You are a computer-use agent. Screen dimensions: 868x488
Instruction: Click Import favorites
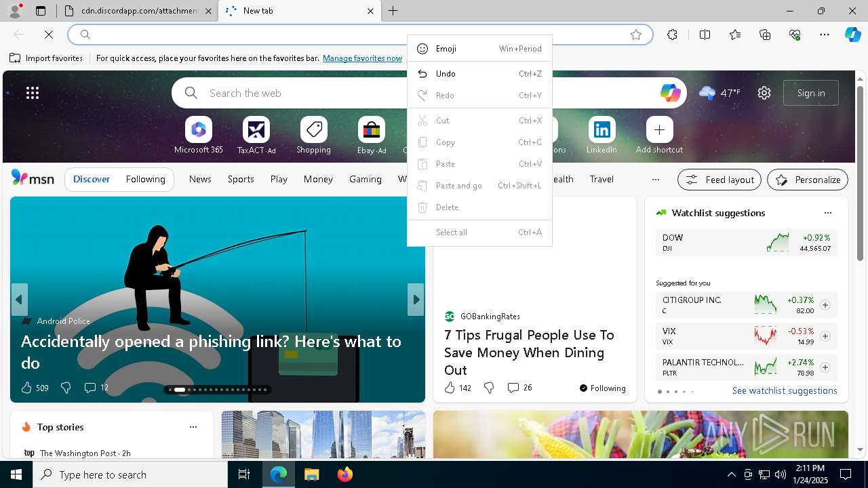(x=46, y=58)
